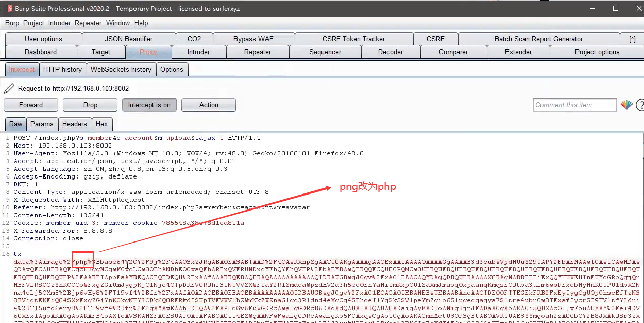644x323 pixels.
Task: Open the Project options tab
Action: 597,52
